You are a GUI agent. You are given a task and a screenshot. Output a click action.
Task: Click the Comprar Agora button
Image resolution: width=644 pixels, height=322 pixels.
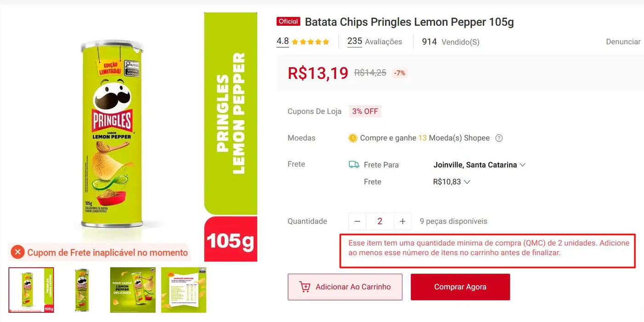point(460,287)
